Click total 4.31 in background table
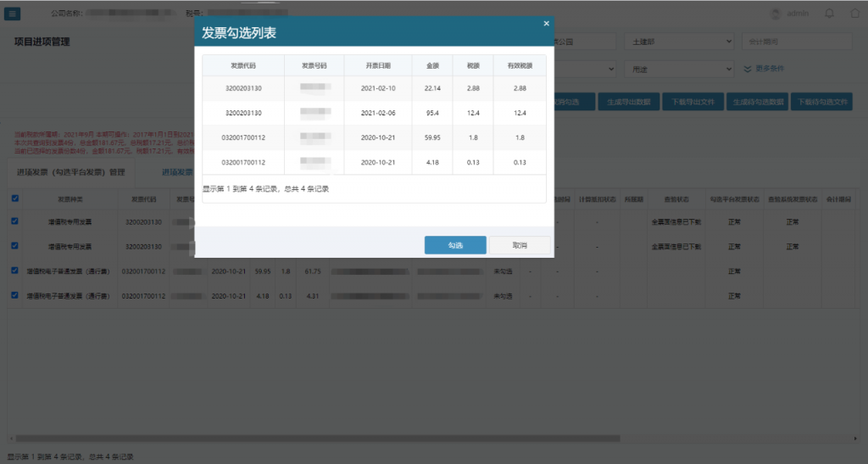Viewport: 868px width, 464px height. point(313,296)
